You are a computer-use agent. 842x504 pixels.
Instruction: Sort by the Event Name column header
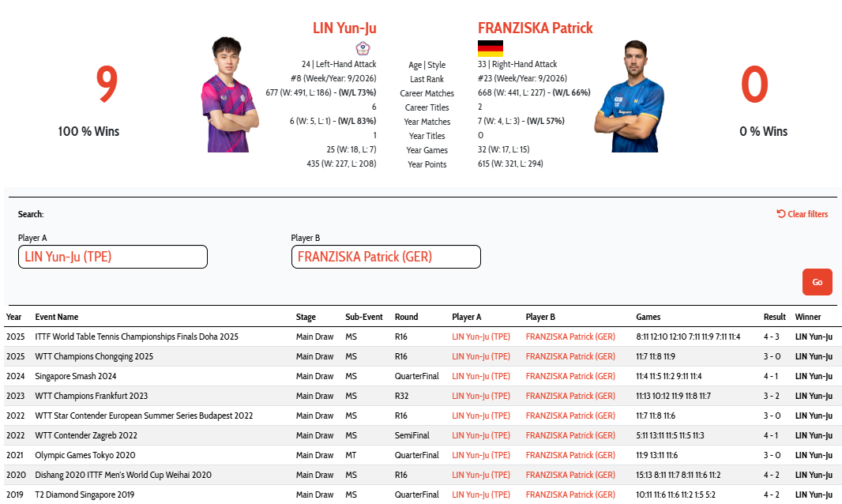pyautogui.click(x=56, y=317)
